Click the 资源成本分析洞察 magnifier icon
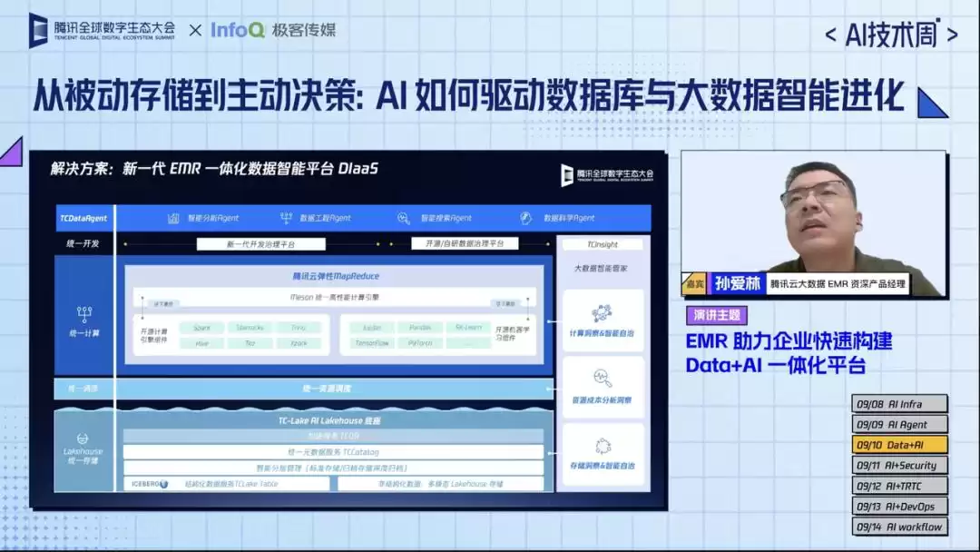 coord(603,379)
